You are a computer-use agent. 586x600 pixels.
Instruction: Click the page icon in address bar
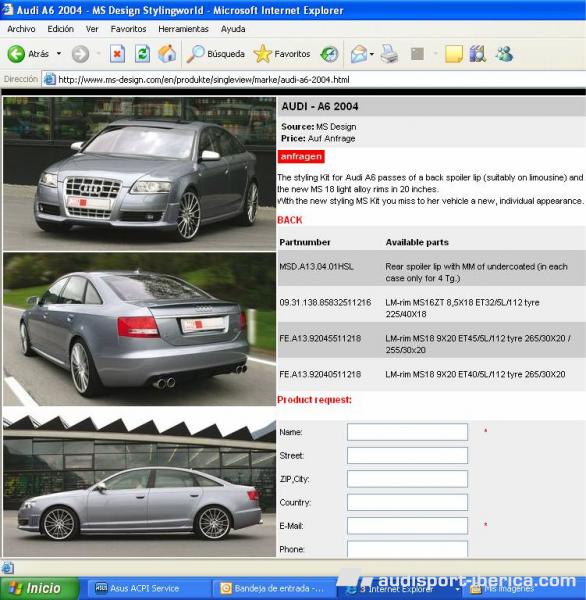point(50,80)
